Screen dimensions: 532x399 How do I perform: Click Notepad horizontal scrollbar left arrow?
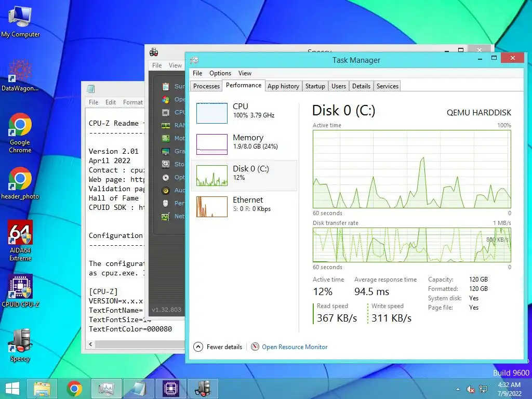[90, 344]
